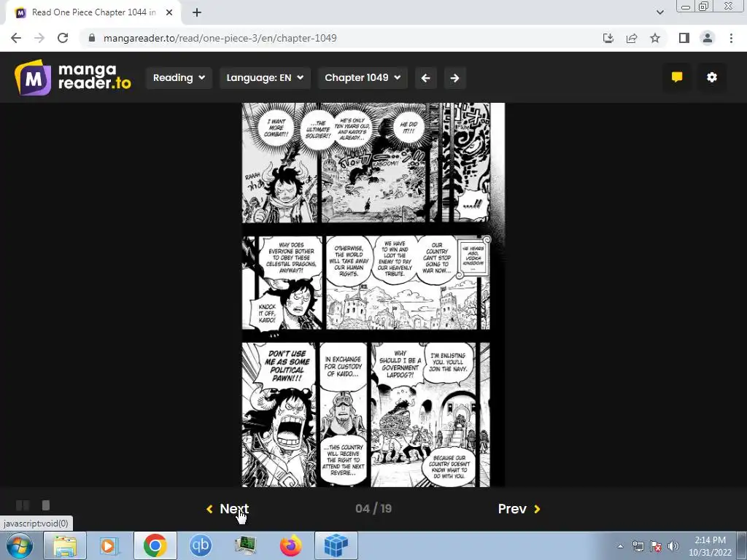
Task: Toggle the browser side panel
Action: (x=684, y=38)
